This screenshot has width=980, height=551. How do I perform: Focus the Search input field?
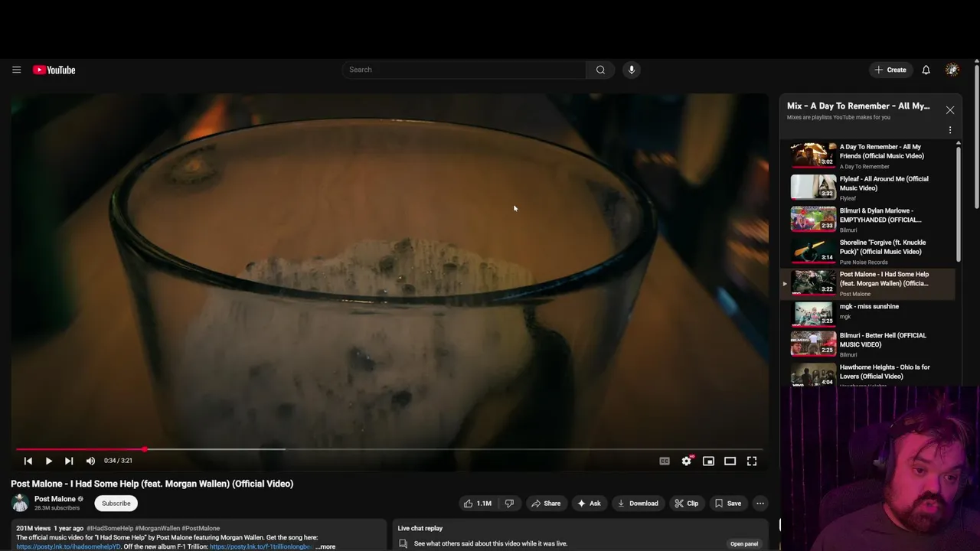pos(464,70)
